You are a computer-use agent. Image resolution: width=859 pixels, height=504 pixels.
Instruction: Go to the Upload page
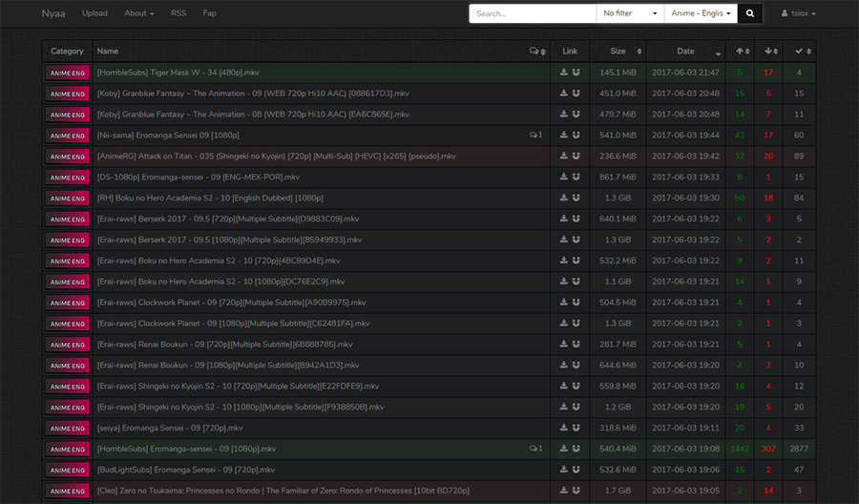[x=94, y=13]
